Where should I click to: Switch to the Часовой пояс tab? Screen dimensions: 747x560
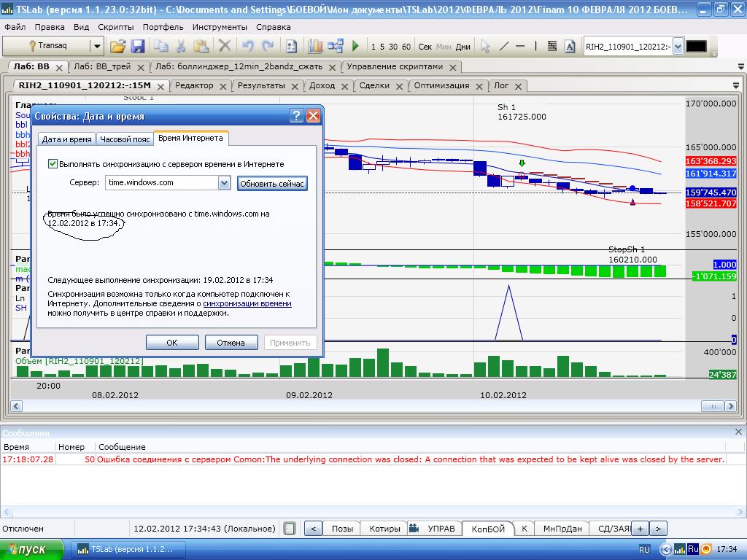[125, 139]
